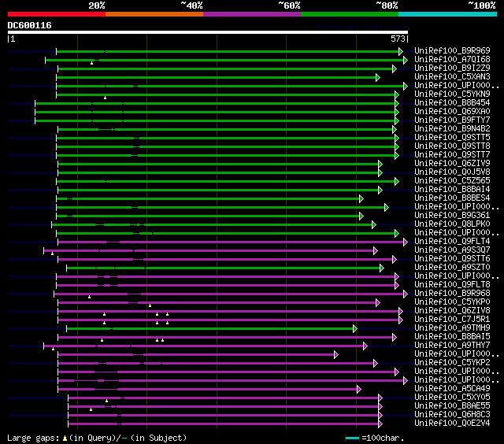
Task: Click the cyan ~100% identity legend segment
Action: point(448,14)
